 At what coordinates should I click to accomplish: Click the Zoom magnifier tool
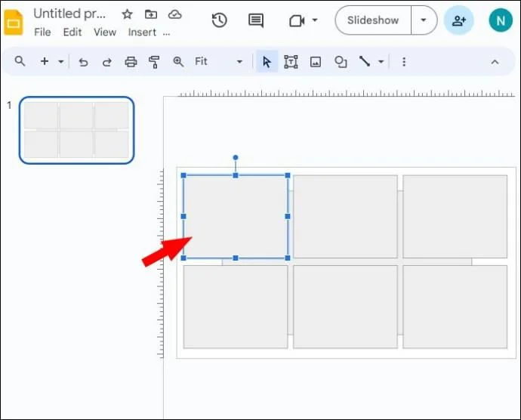(178, 61)
